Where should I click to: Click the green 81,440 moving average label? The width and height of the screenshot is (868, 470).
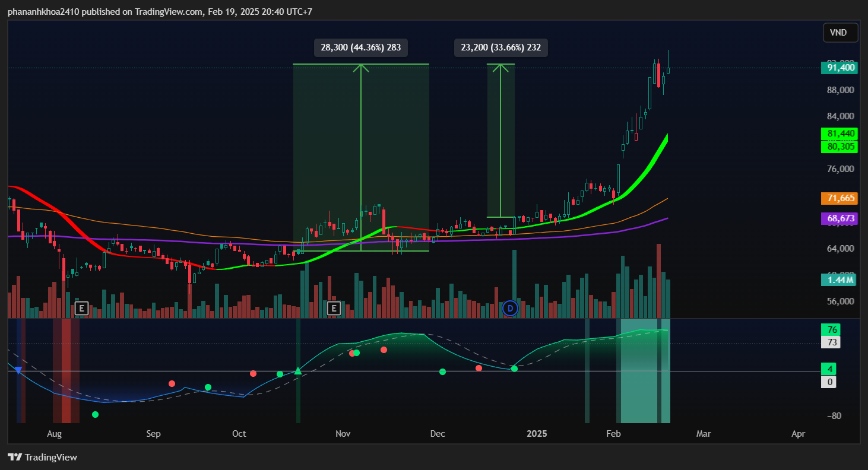pos(840,134)
